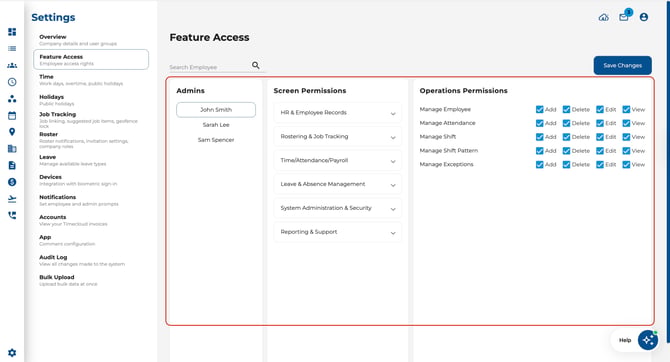Open the mail inbox notifications icon
670x362 pixels.
(x=624, y=17)
